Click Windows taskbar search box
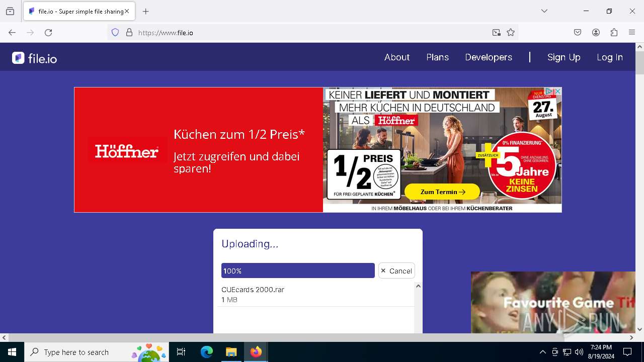Viewport: 644px width, 362px height. (97, 352)
